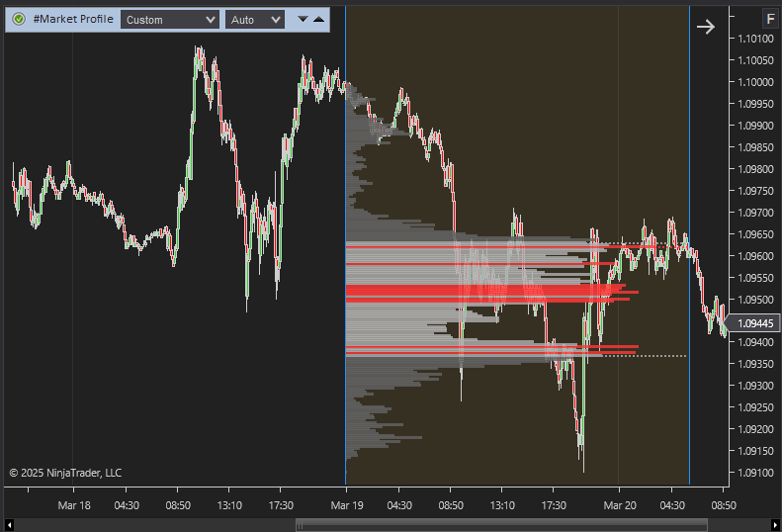This screenshot has height=532, width=782.
Task: Click the #Market Profile indicator label
Action: point(72,19)
